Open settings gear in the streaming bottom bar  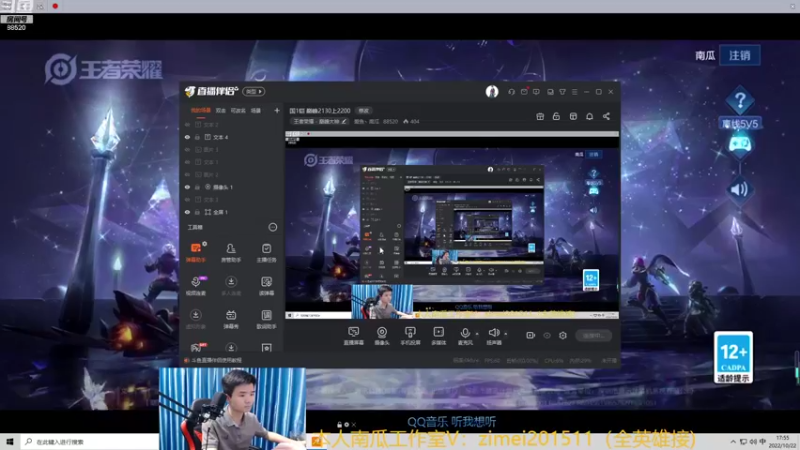click(x=563, y=335)
